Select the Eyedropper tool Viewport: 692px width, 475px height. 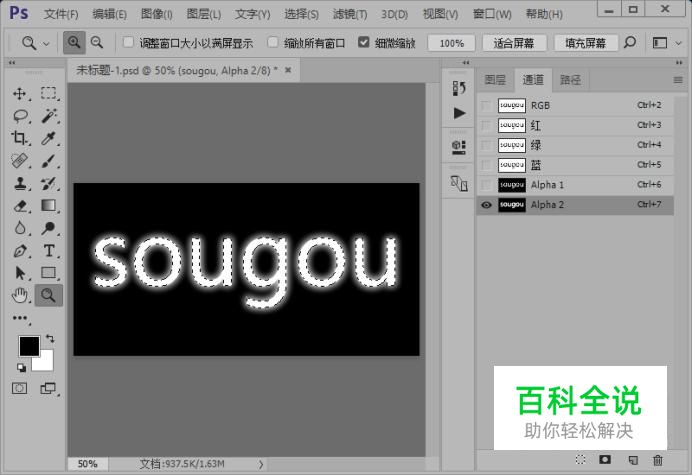49,138
